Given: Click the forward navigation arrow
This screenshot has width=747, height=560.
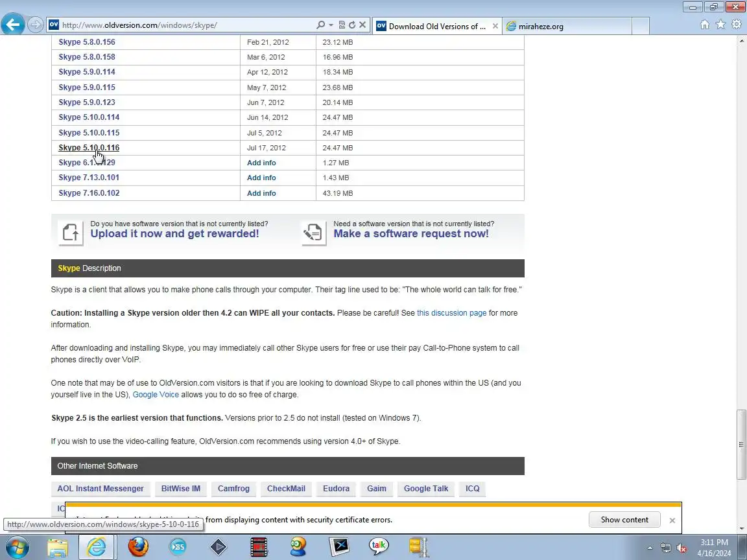Looking at the screenshot, I should [35, 25].
